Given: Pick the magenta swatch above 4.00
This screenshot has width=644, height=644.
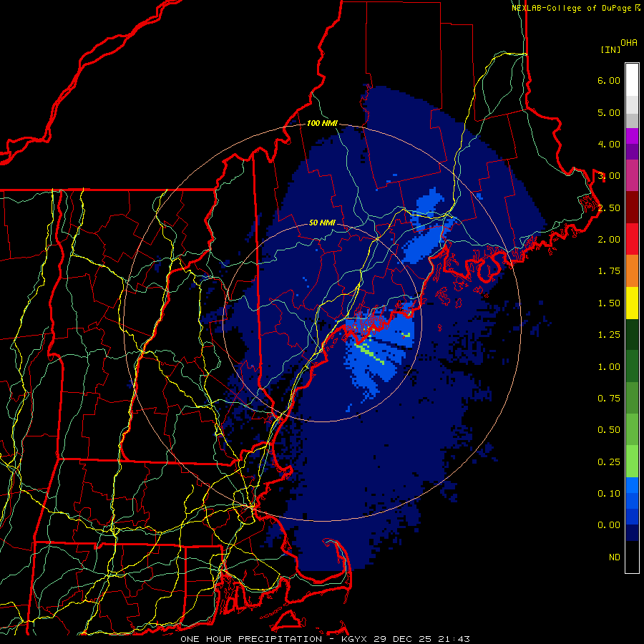Looking at the screenshot, I should click(x=632, y=136).
